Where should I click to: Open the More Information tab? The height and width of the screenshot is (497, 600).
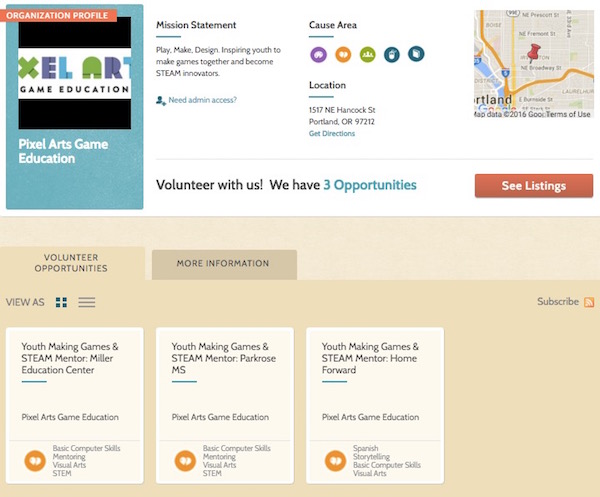(224, 264)
